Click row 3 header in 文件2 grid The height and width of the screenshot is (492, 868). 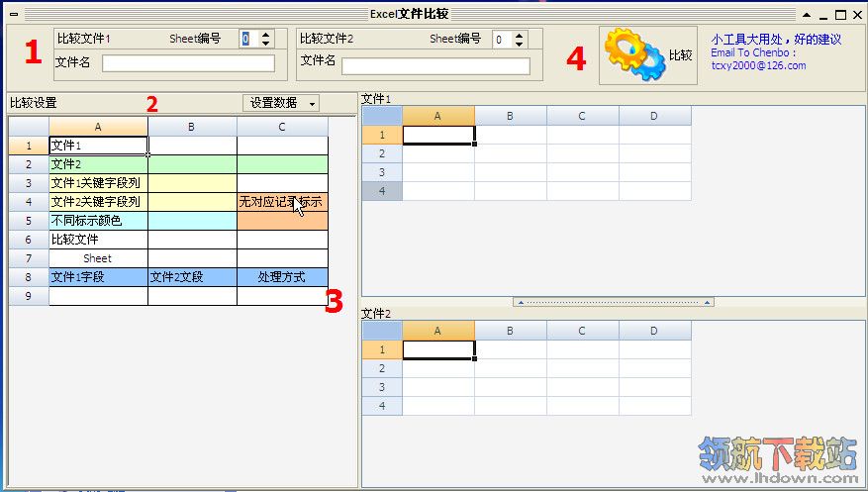click(x=382, y=387)
